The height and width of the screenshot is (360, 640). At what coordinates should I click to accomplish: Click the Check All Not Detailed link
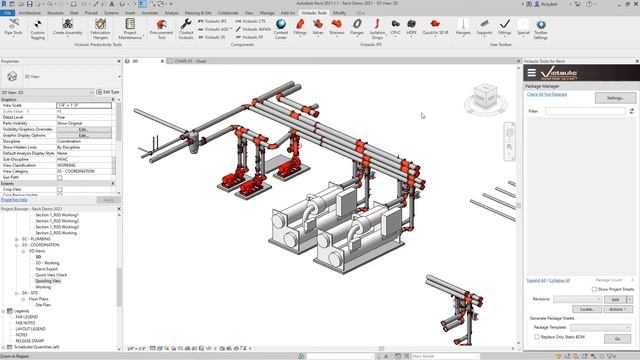(x=547, y=94)
